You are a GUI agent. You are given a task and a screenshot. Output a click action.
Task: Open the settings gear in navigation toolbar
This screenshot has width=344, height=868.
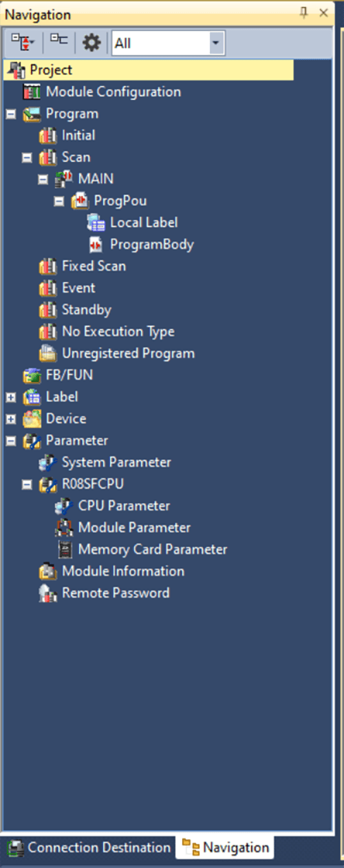(x=92, y=43)
